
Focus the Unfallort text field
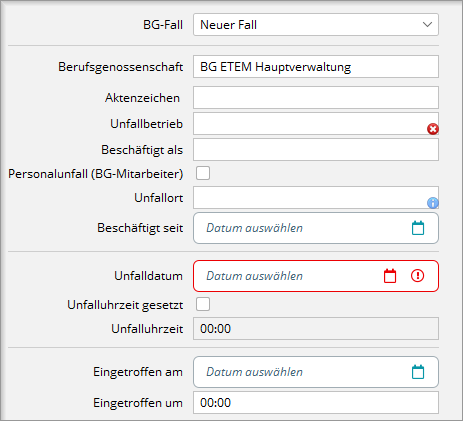tap(316, 198)
